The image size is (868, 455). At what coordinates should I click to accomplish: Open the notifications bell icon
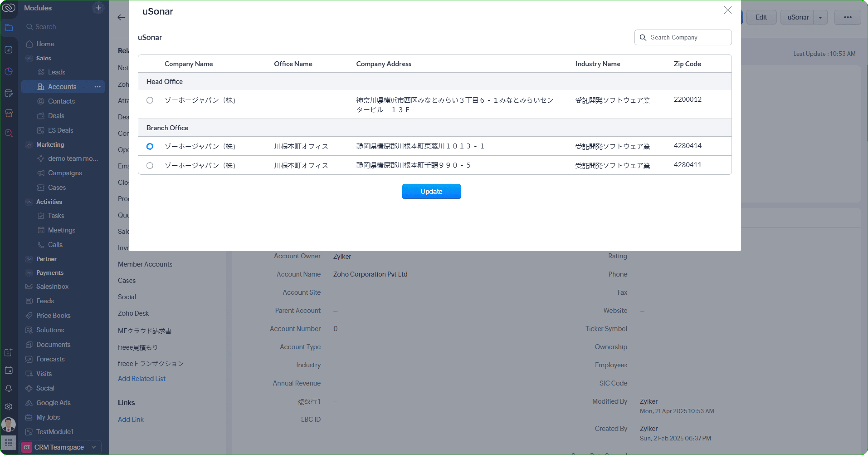coord(9,388)
